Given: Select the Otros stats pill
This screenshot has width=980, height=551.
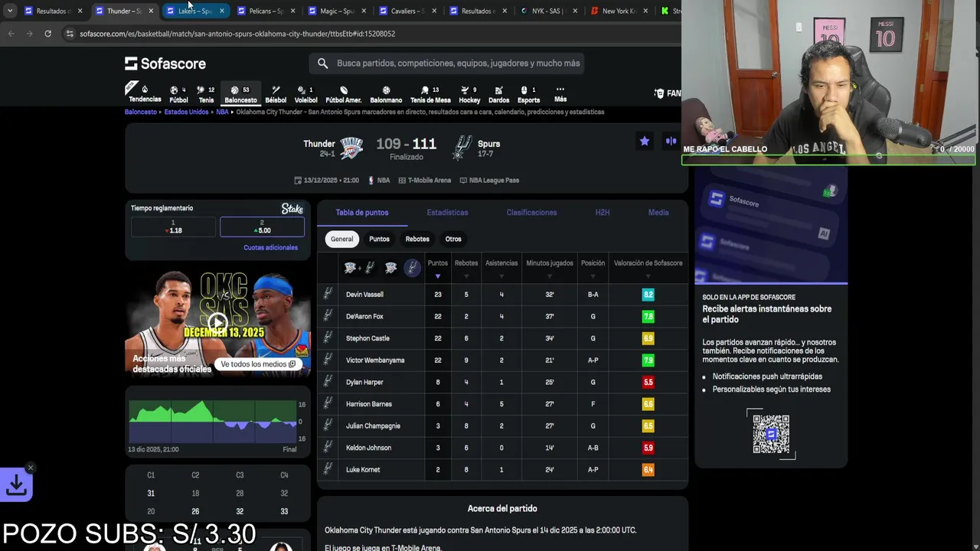Looking at the screenshot, I should point(453,239).
